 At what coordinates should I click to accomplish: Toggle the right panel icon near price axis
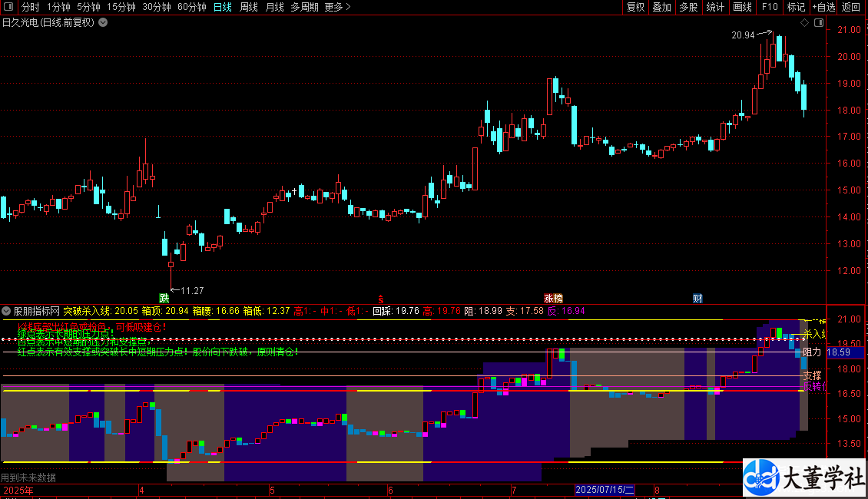(820, 23)
